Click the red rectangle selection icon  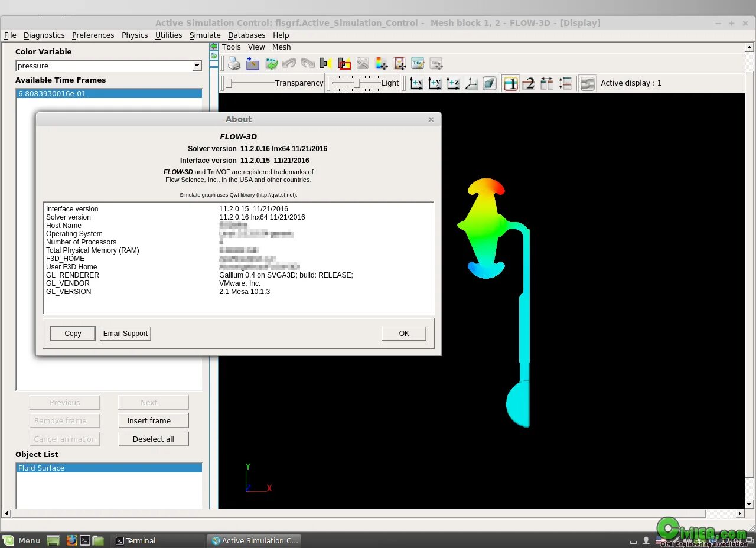[x=344, y=64]
